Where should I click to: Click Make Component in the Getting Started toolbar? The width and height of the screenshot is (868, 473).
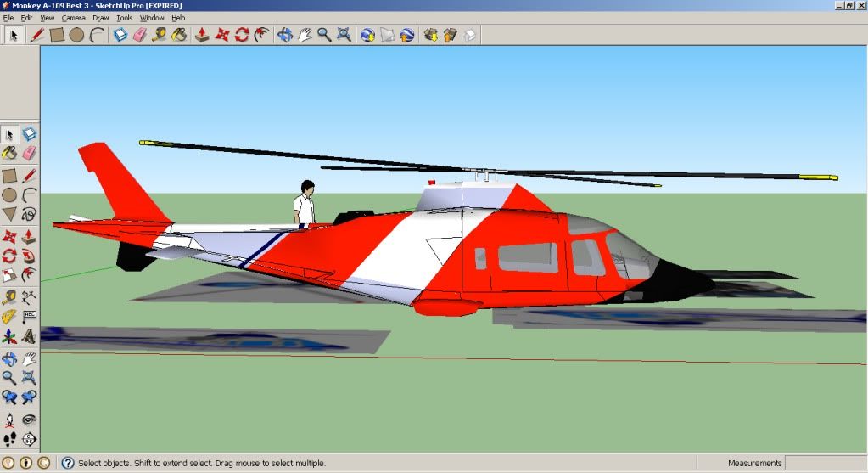click(x=120, y=36)
